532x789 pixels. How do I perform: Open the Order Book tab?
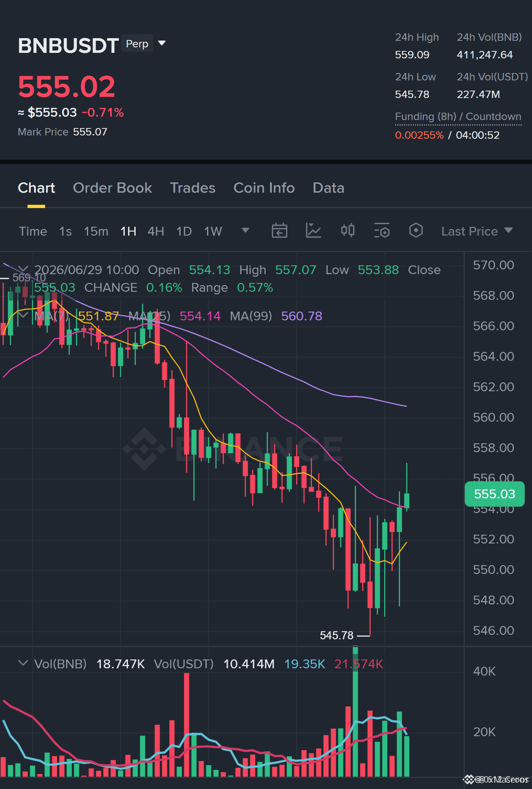coord(112,188)
